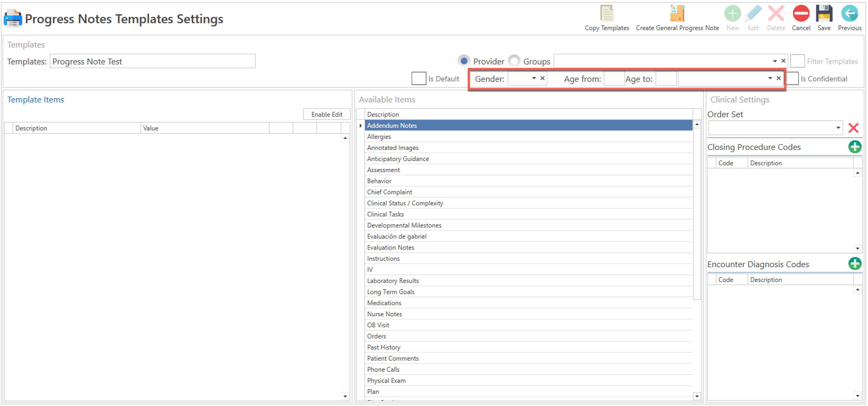Image resolution: width=868 pixels, height=406 pixels.
Task: Add an Encounter Diagnosis Code with green plus
Action: [x=855, y=264]
